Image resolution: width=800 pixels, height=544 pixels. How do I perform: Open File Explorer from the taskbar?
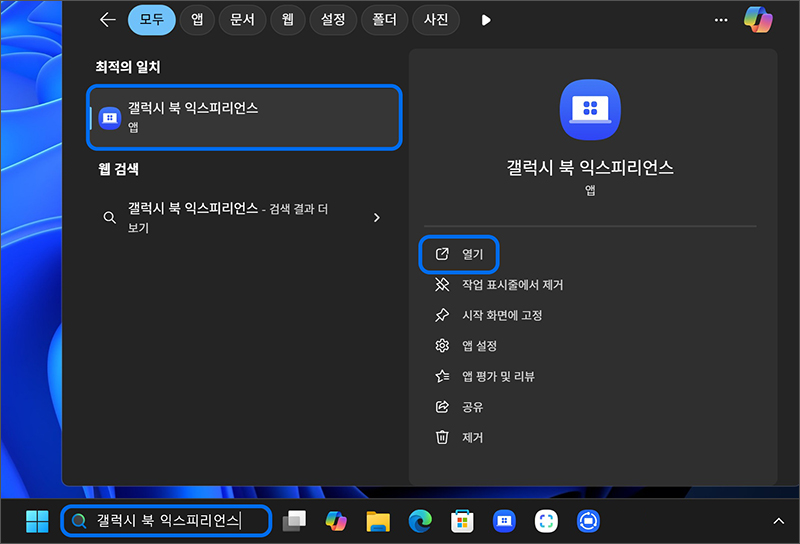[x=378, y=521]
